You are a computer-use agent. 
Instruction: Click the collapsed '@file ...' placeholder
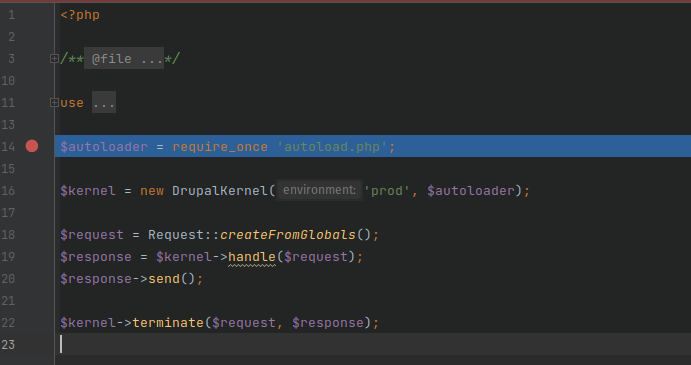click(124, 58)
